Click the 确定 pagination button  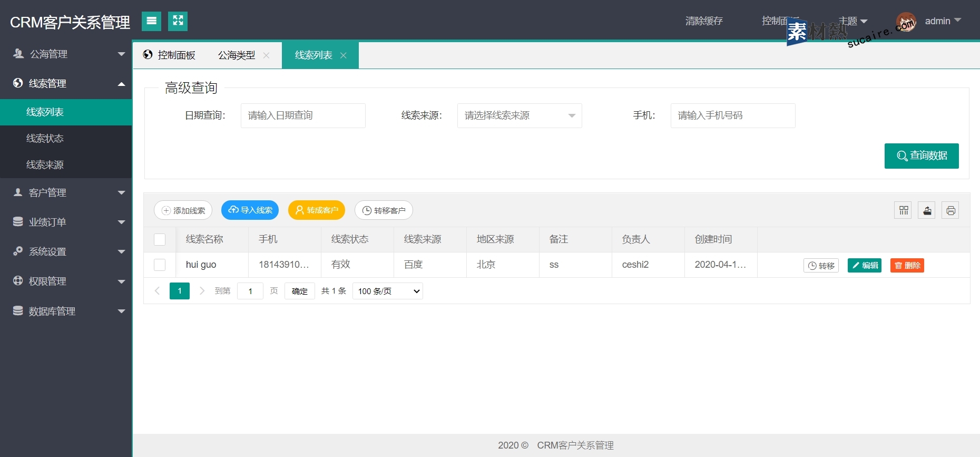click(300, 291)
